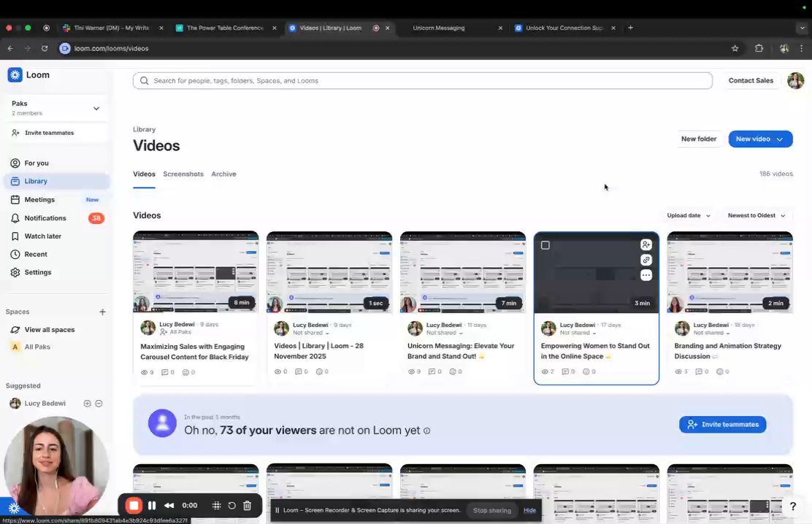This screenshot has height=524, width=812.
Task: Switch to the Screenshots tab
Action: [x=183, y=174]
